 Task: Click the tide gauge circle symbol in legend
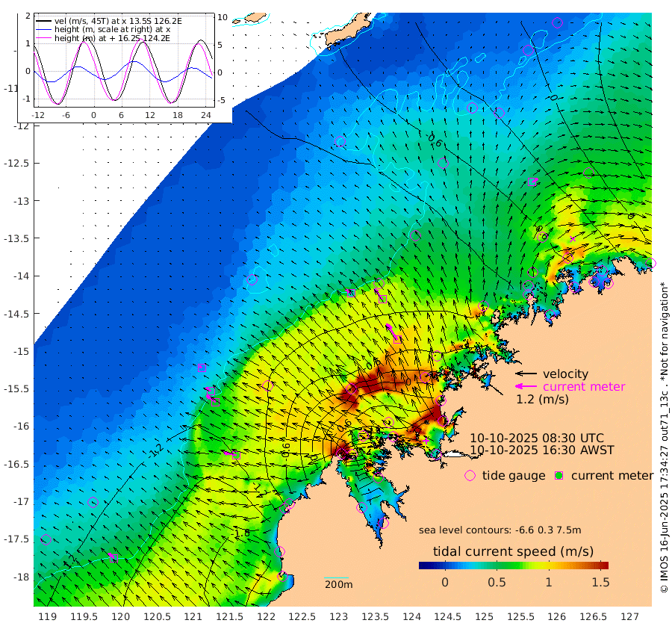(470, 476)
